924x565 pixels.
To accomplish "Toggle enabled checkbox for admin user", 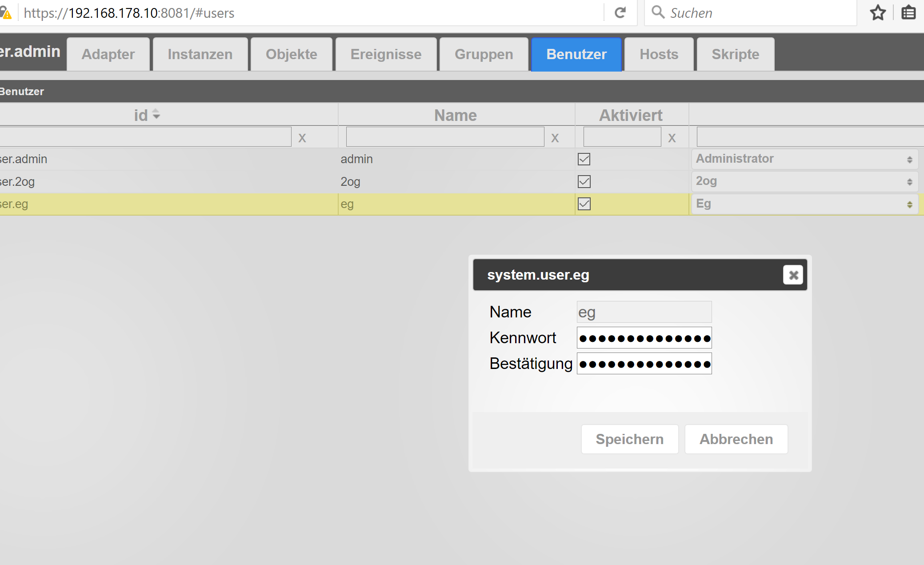I will pos(584,159).
